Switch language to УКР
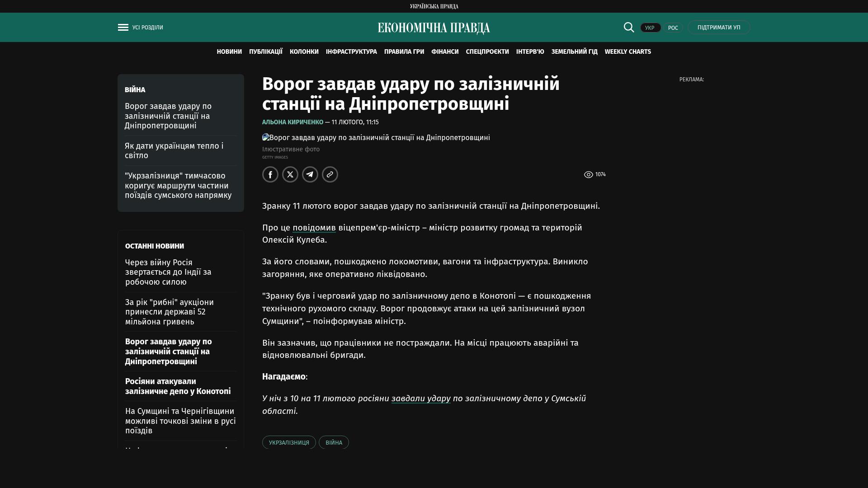 tap(650, 28)
